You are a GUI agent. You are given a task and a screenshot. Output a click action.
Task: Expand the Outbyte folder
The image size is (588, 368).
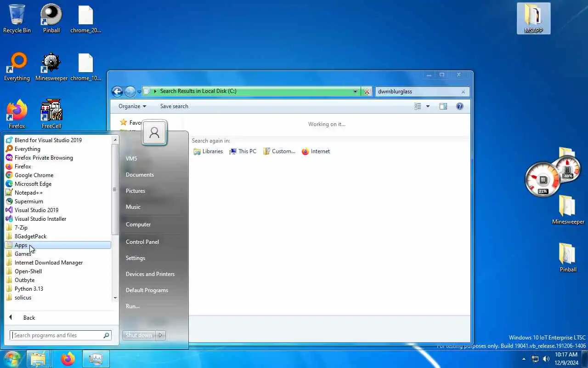(58, 280)
